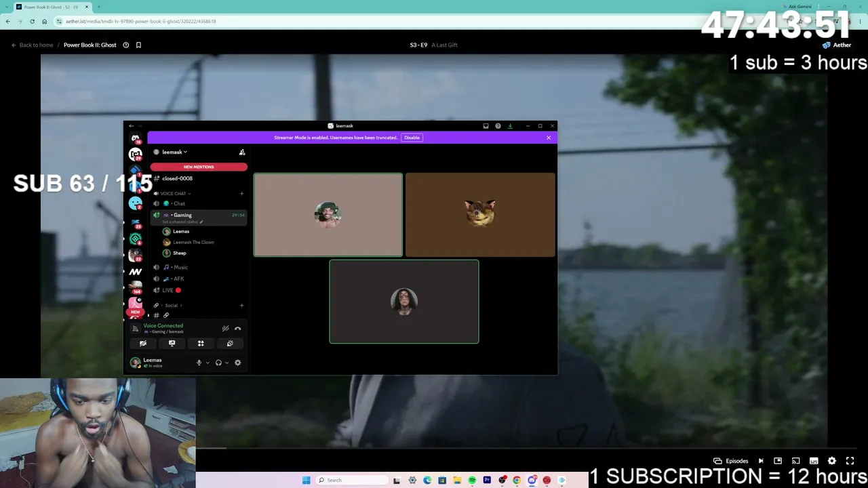
Task: Cast video to a device
Action: pos(796,461)
